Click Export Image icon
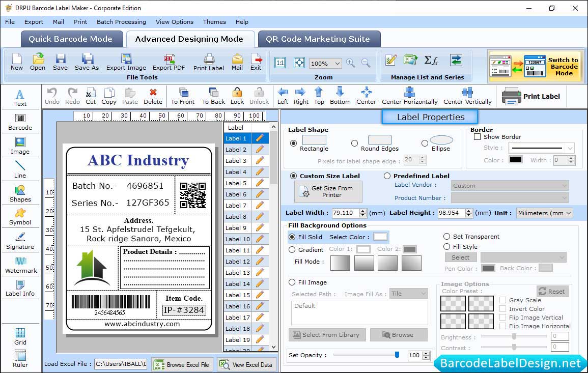The width and height of the screenshot is (588, 373). click(x=126, y=62)
